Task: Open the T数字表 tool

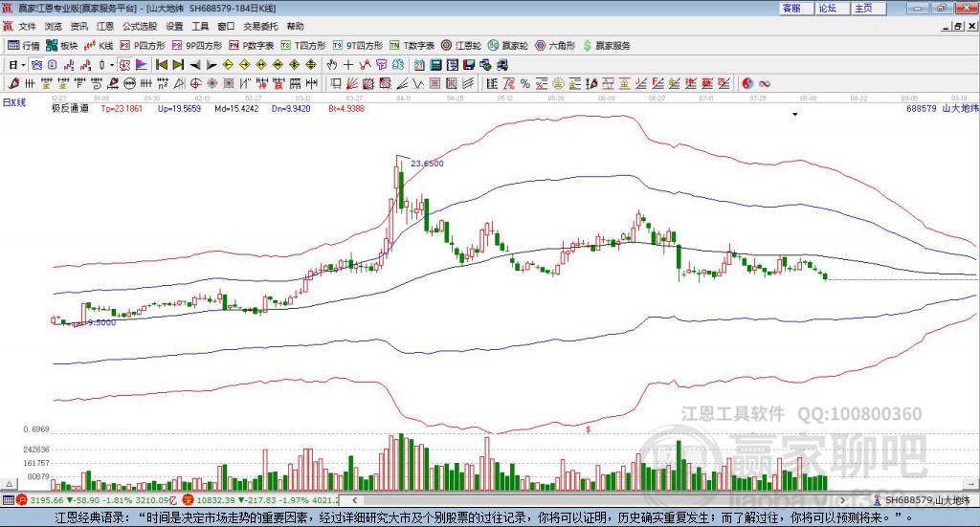Action: tap(412, 46)
